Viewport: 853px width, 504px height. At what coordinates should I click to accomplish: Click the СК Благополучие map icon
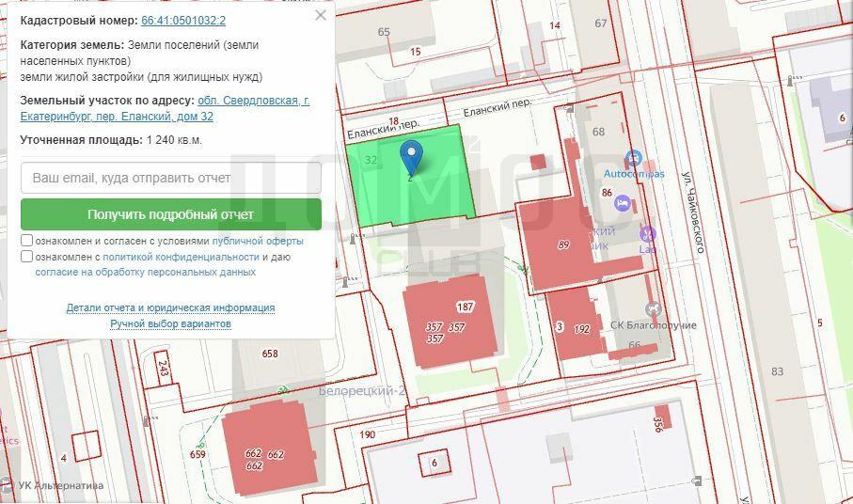(654, 308)
